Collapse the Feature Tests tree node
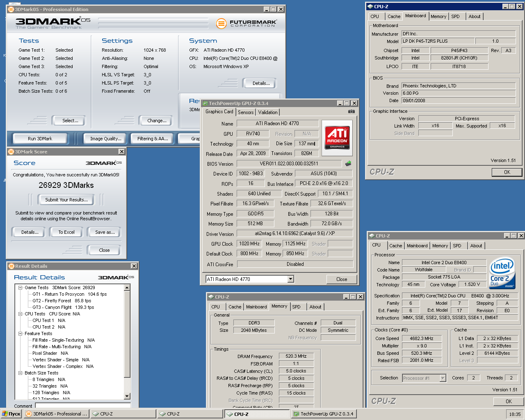The image size is (525, 420). [20, 333]
